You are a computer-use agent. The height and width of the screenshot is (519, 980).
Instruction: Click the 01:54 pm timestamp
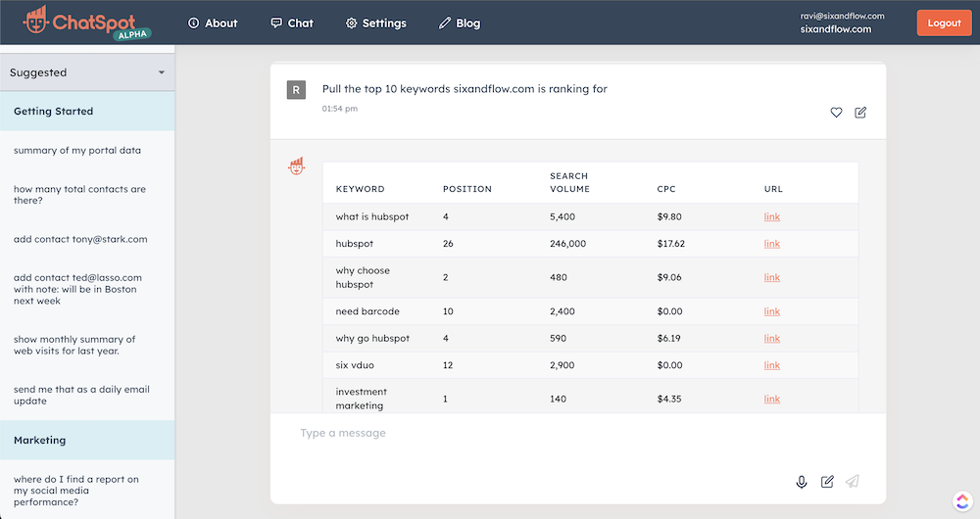point(339,109)
